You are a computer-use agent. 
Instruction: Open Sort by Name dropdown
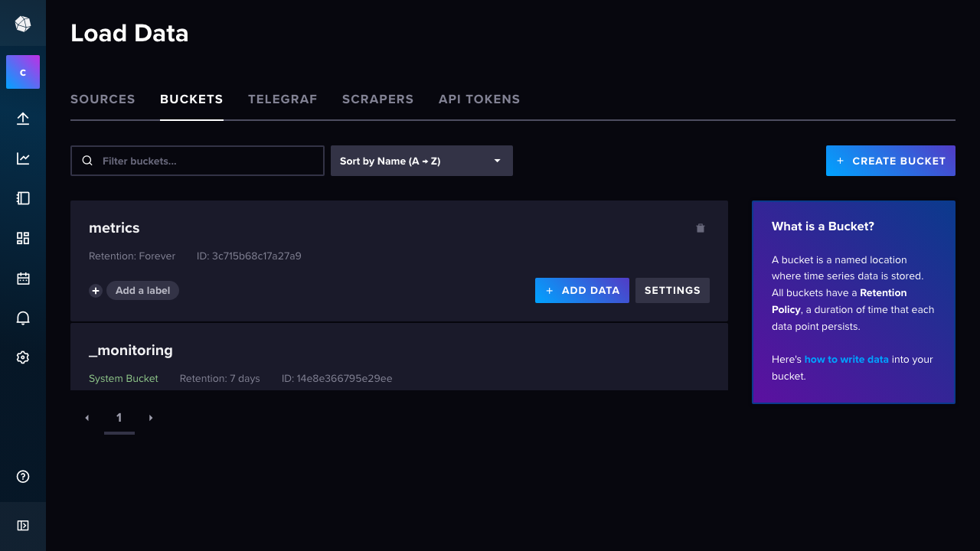pos(422,161)
